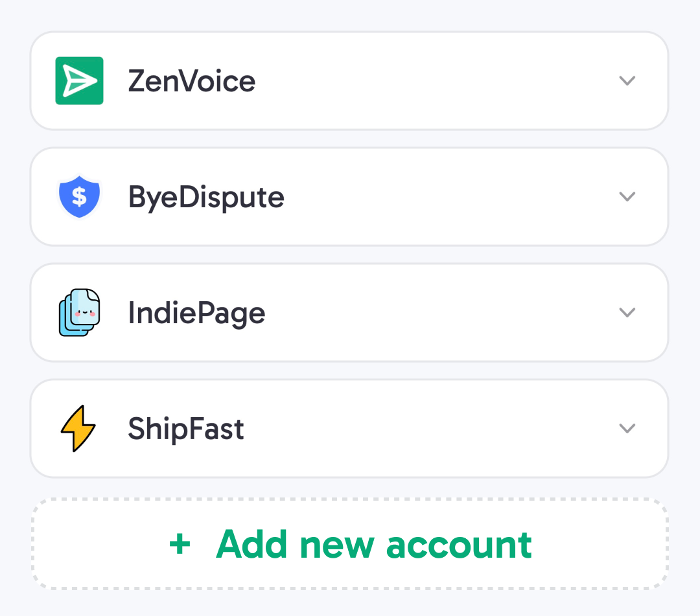Click the ShipFast lightning bolt icon
The width and height of the screenshot is (700, 616).
pos(78,428)
